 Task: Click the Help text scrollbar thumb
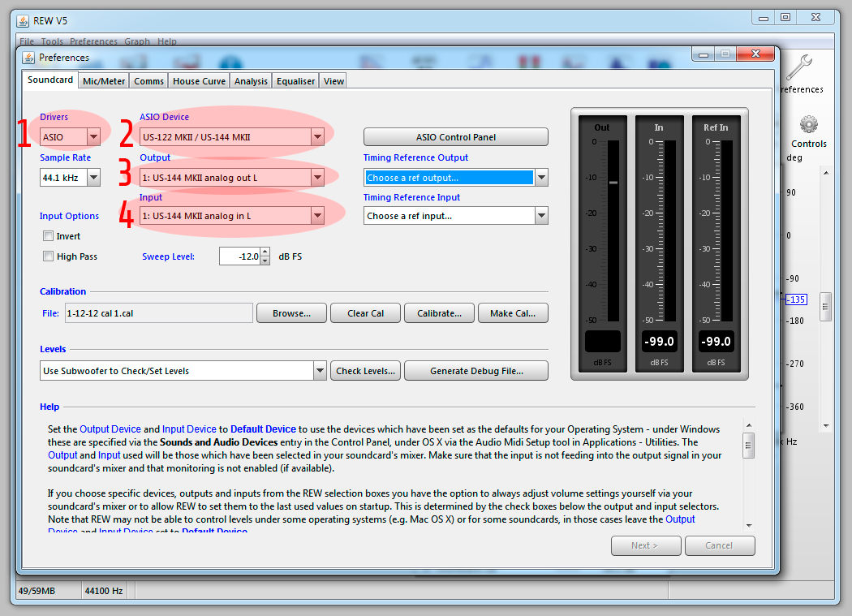point(749,446)
